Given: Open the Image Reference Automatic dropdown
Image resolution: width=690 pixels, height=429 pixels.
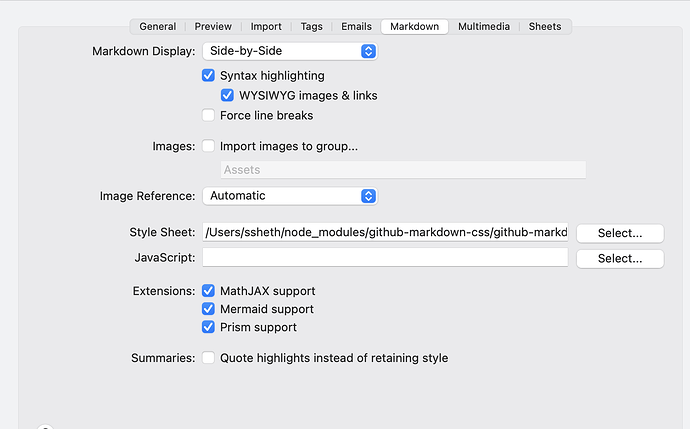Looking at the screenshot, I should coord(289,196).
